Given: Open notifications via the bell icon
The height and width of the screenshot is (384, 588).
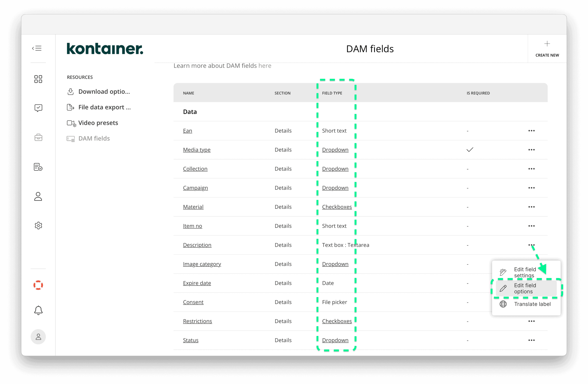Looking at the screenshot, I should (38, 310).
